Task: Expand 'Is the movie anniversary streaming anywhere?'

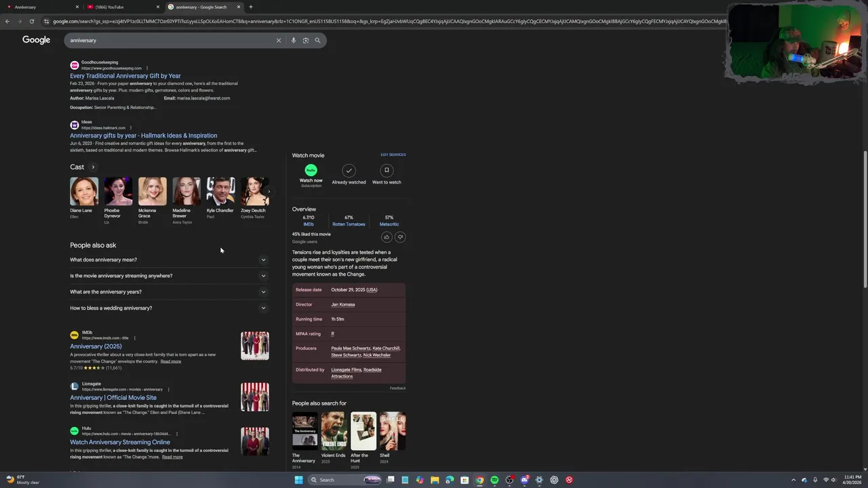Action: point(168,276)
